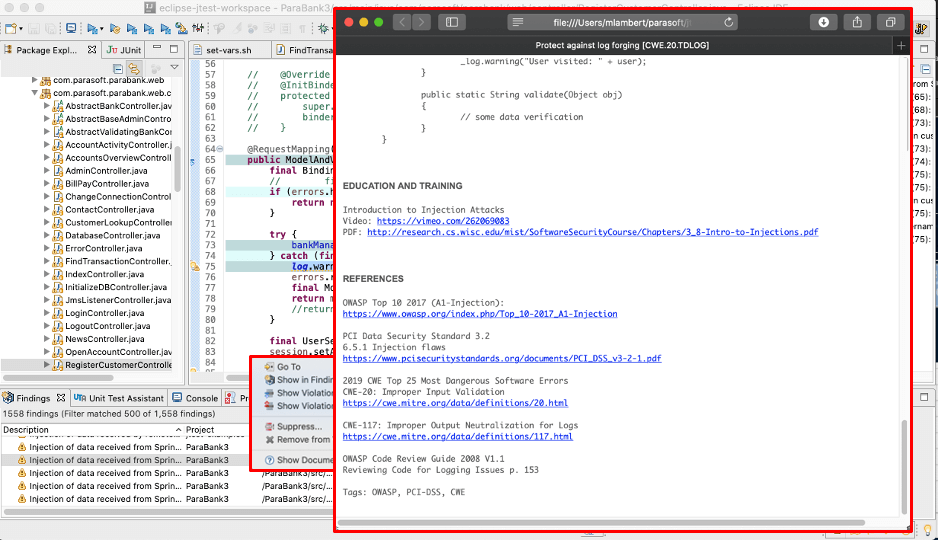938x540 pixels.
Task: Select IndexController.java in Package Explorer
Action: 105,274
